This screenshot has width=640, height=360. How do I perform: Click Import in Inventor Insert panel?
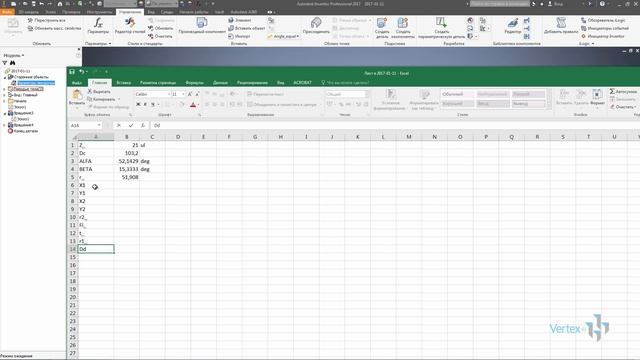click(x=239, y=36)
